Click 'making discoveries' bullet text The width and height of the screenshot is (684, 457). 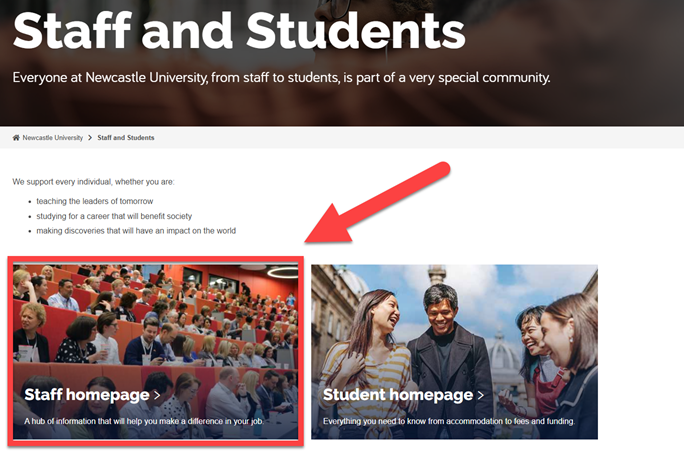click(136, 231)
